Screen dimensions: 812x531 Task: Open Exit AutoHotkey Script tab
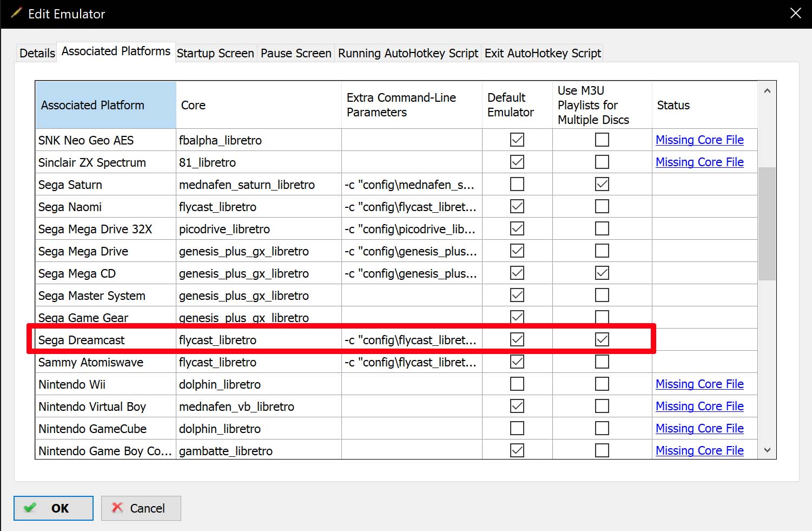pyautogui.click(x=543, y=53)
